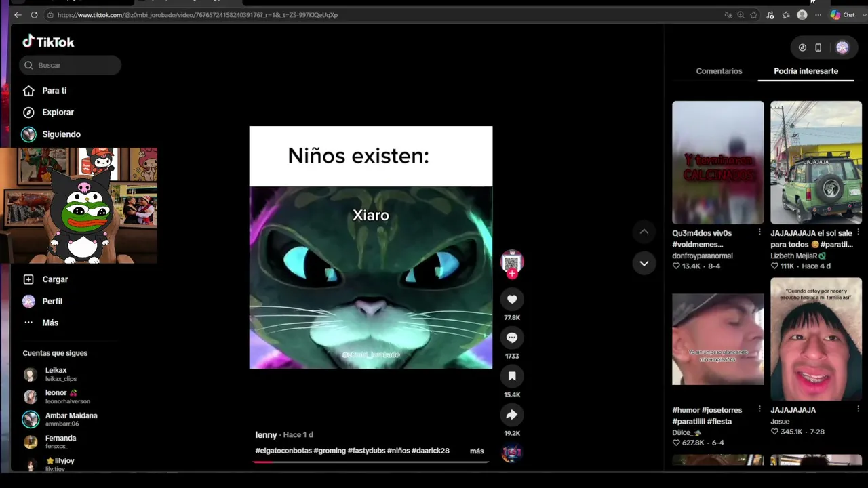Screen dimensions: 868x488
Task: Open comments with the speech bubble icon
Action: pos(512,338)
